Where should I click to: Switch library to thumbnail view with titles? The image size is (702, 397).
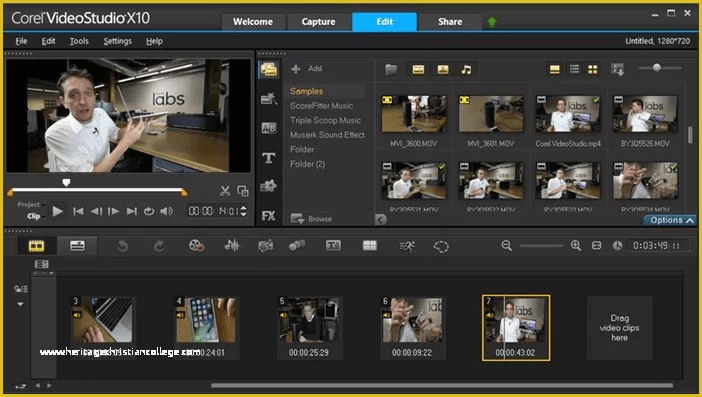click(555, 69)
